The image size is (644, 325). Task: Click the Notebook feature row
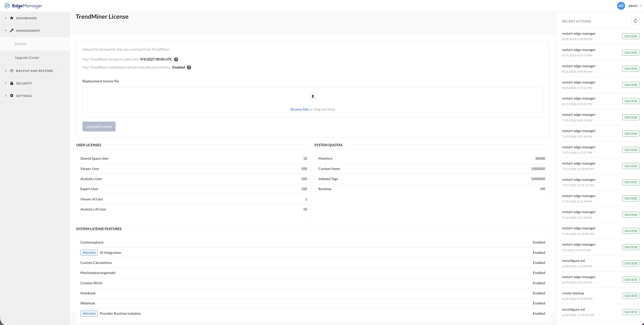pyautogui.click(x=312, y=293)
